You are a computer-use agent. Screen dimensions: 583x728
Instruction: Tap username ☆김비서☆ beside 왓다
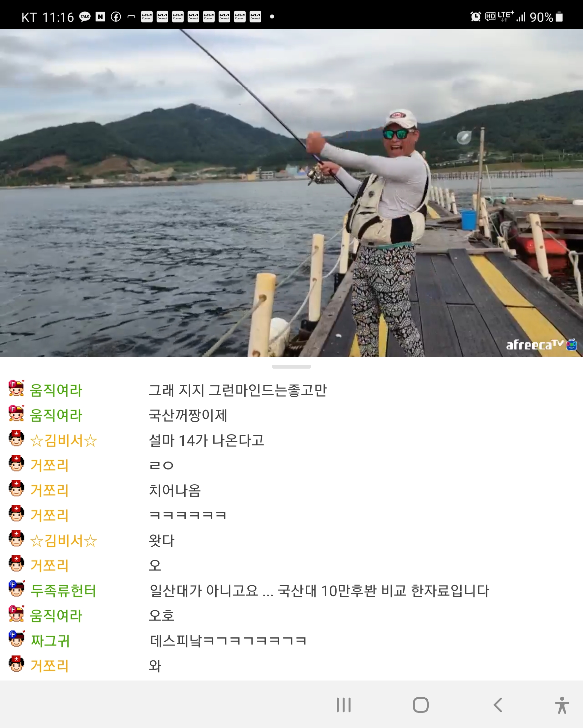(x=64, y=541)
